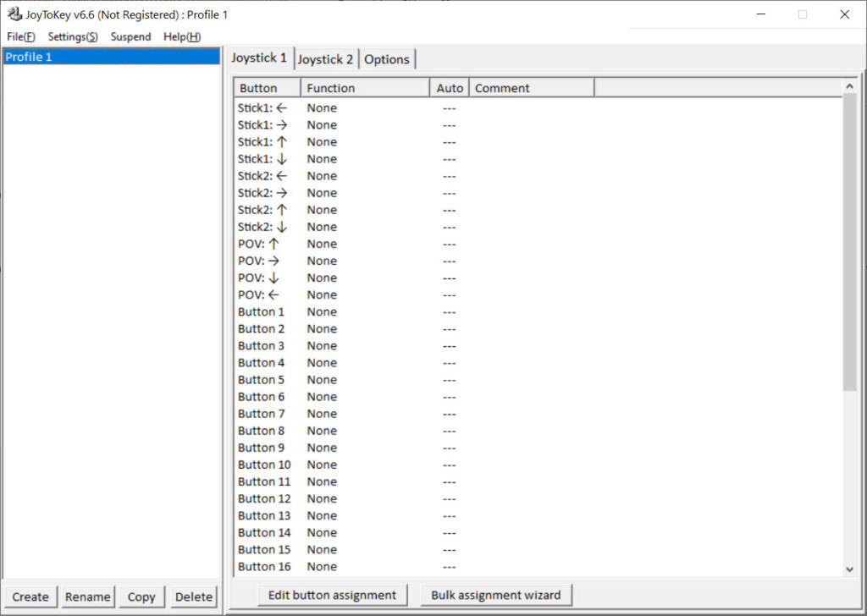This screenshot has width=867, height=616.
Task: Click the Delete profile button
Action: pyautogui.click(x=194, y=597)
